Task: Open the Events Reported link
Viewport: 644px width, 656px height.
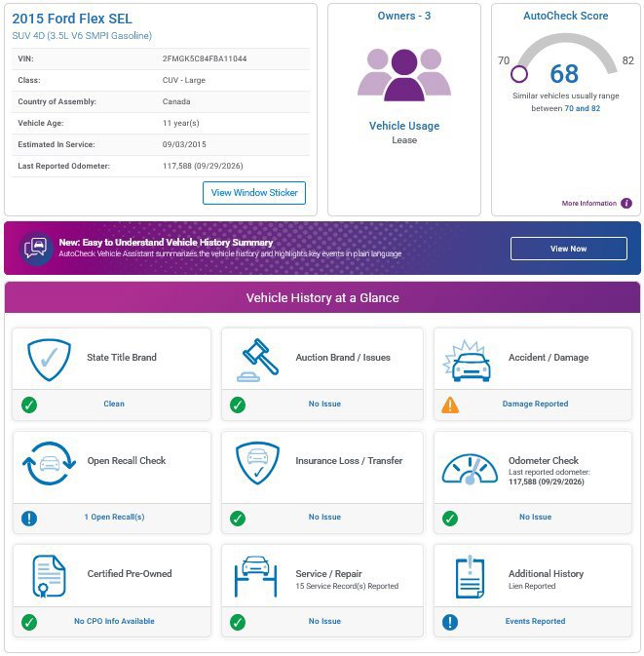Action: point(535,621)
